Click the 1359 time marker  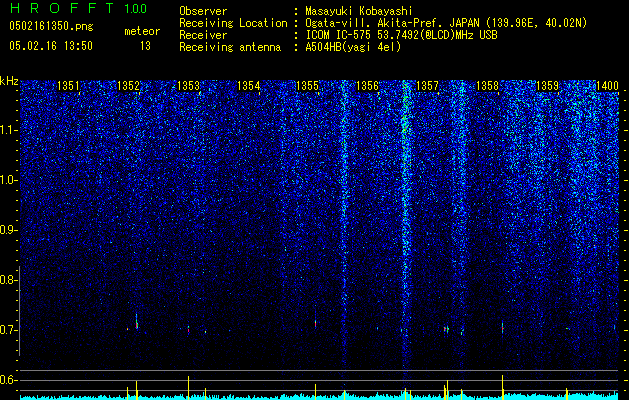[x=547, y=86]
